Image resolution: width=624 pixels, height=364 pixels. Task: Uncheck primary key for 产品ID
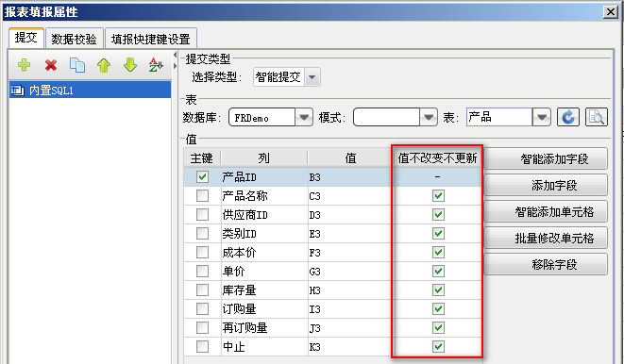202,177
